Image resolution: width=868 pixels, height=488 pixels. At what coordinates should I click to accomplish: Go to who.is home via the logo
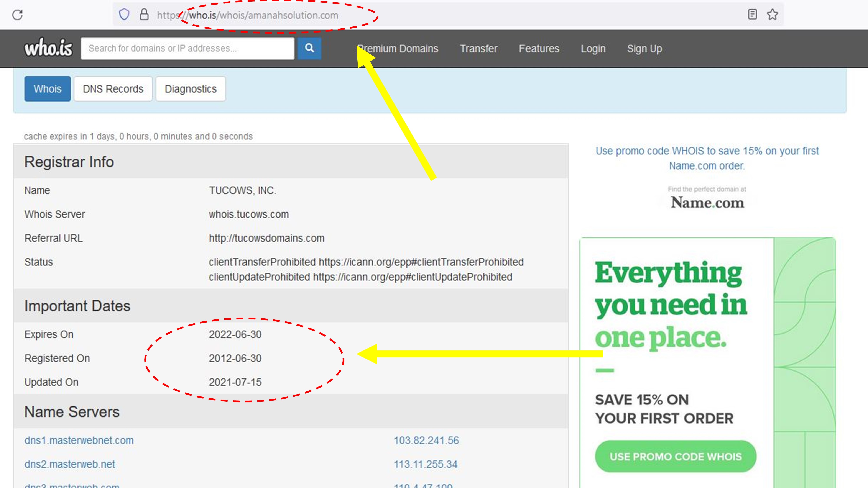pos(48,48)
